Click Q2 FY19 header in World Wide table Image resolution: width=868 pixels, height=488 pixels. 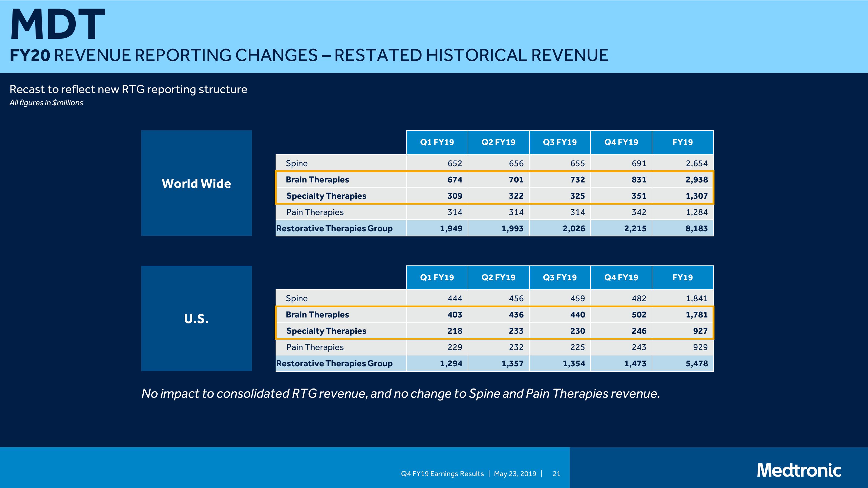498,142
